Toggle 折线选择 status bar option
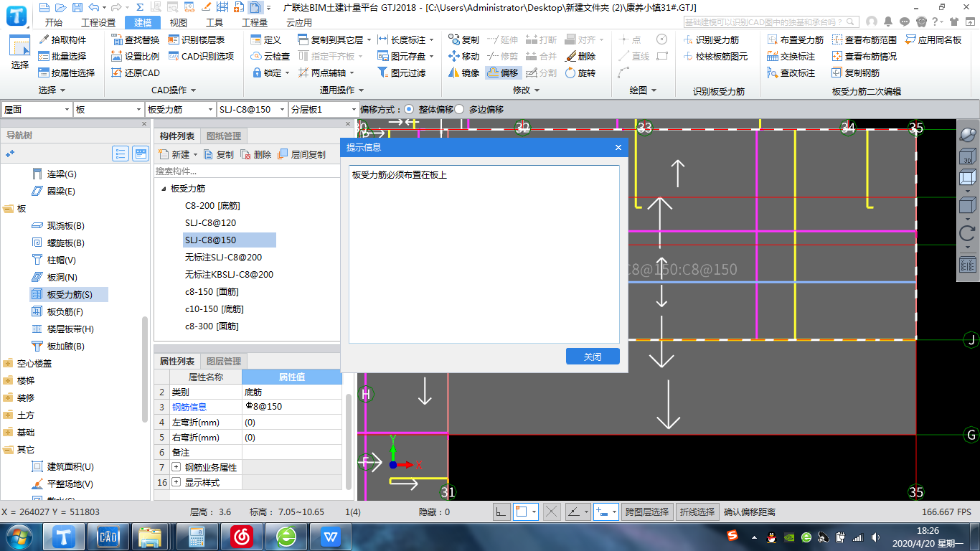 coord(698,512)
